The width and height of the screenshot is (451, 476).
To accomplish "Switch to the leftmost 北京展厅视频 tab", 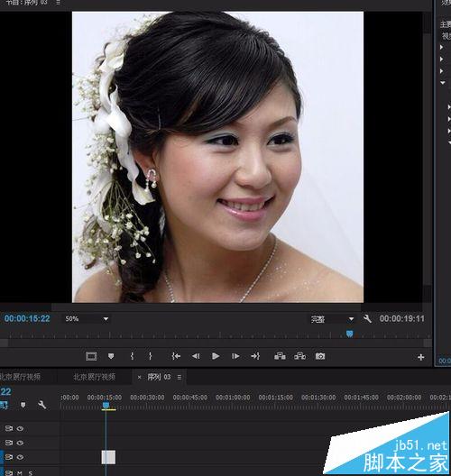I will coord(21,377).
